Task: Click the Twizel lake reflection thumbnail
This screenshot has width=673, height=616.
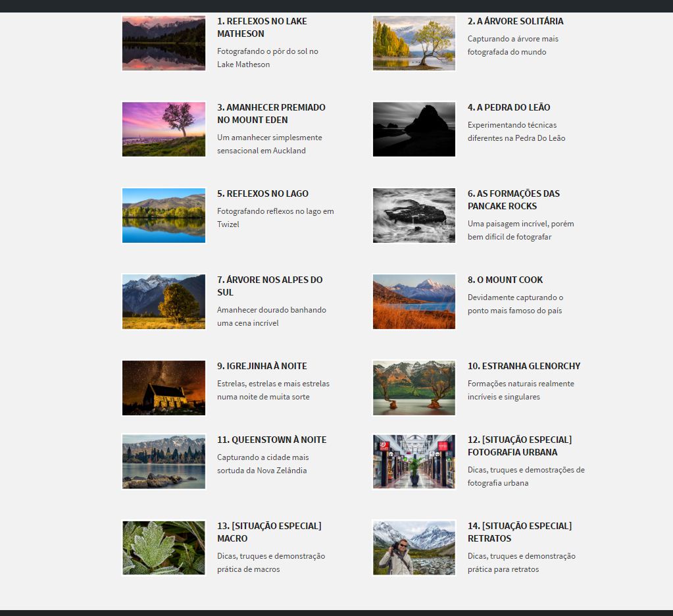Action: tap(164, 215)
